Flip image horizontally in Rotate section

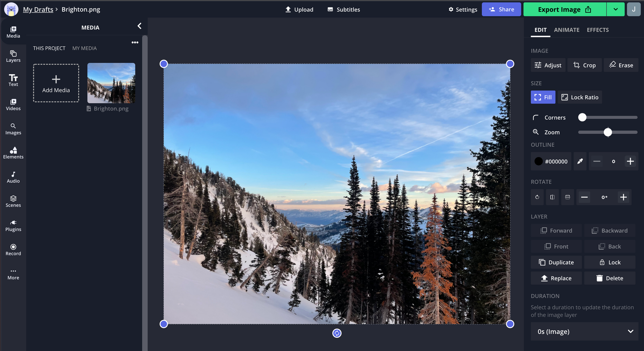(x=552, y=197)
